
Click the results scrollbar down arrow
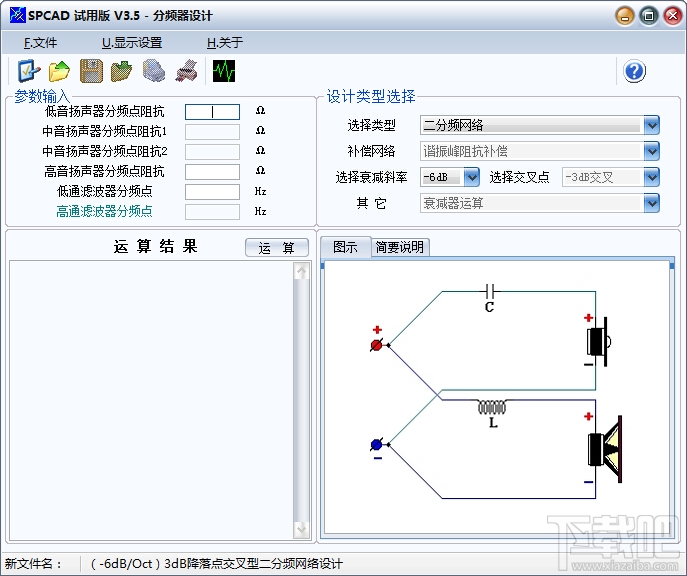tap(301, 529)
